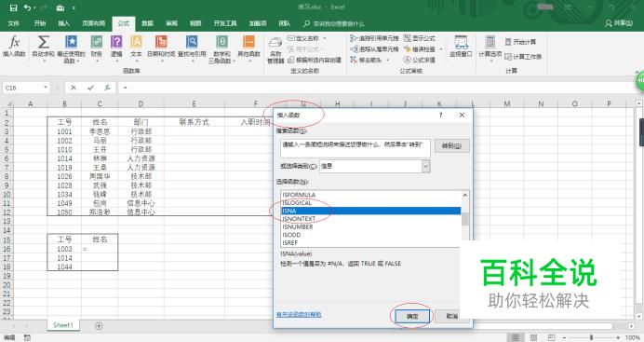
Task: Click Create from Selection (根据所选内容创建)
Action: click(x=315, y=60)
